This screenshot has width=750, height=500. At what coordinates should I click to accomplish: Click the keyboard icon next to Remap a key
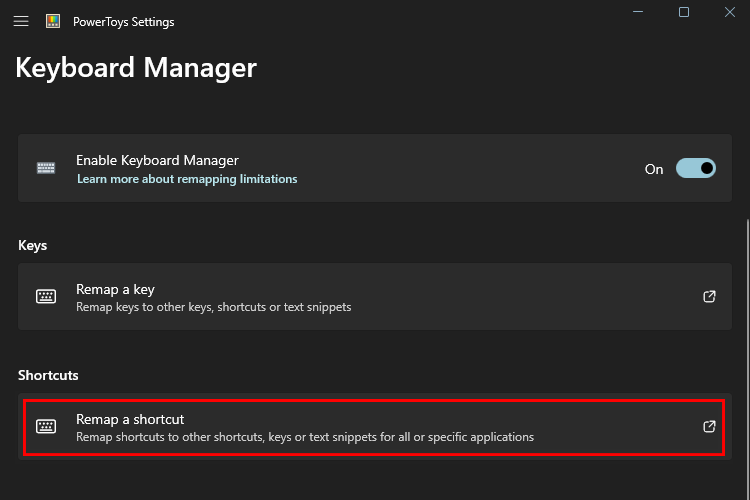(46, 297)
